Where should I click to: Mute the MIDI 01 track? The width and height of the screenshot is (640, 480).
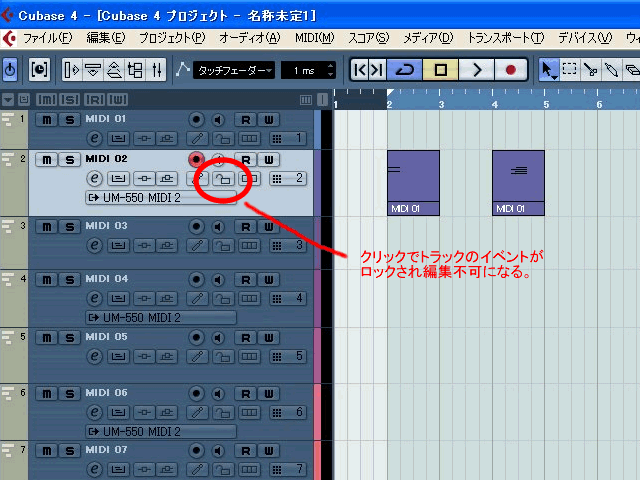[47, 120]
